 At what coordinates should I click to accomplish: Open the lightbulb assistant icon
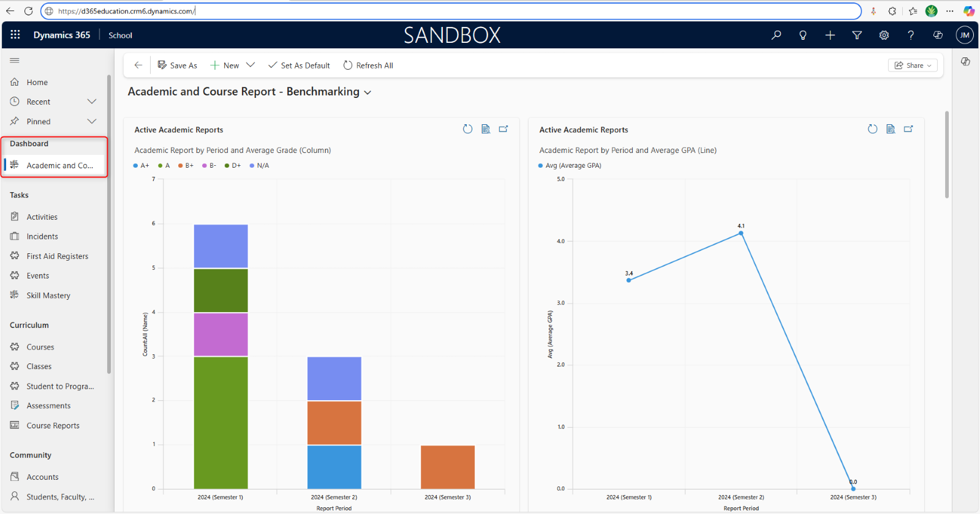tap(803, 35)
